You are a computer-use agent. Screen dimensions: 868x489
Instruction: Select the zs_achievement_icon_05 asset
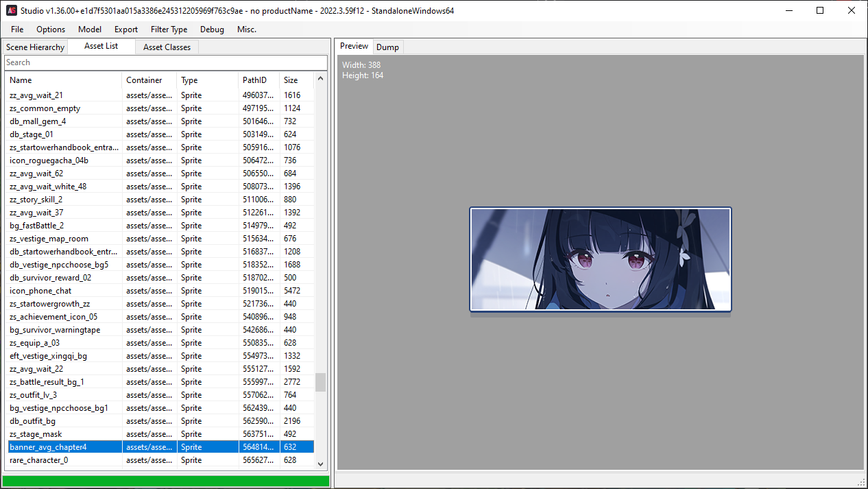[160, 317]
